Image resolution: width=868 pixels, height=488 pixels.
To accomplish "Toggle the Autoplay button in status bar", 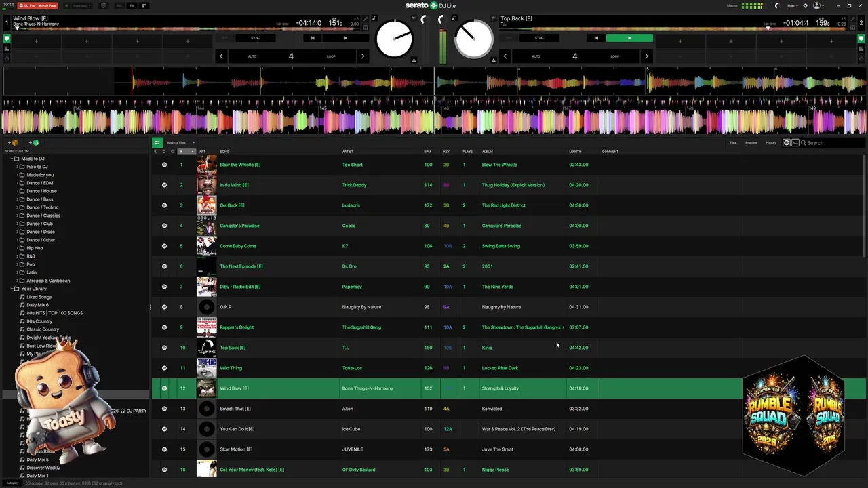I will click(x=12, y=483).
